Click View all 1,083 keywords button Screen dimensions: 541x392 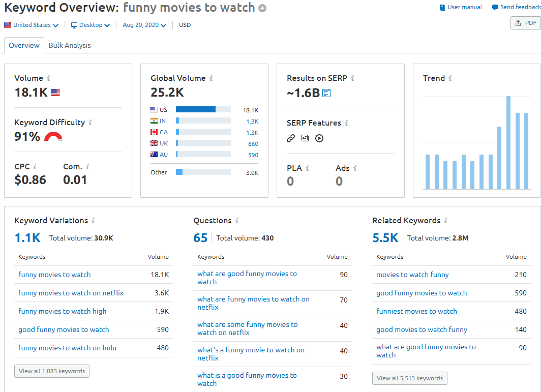point(52,371)
